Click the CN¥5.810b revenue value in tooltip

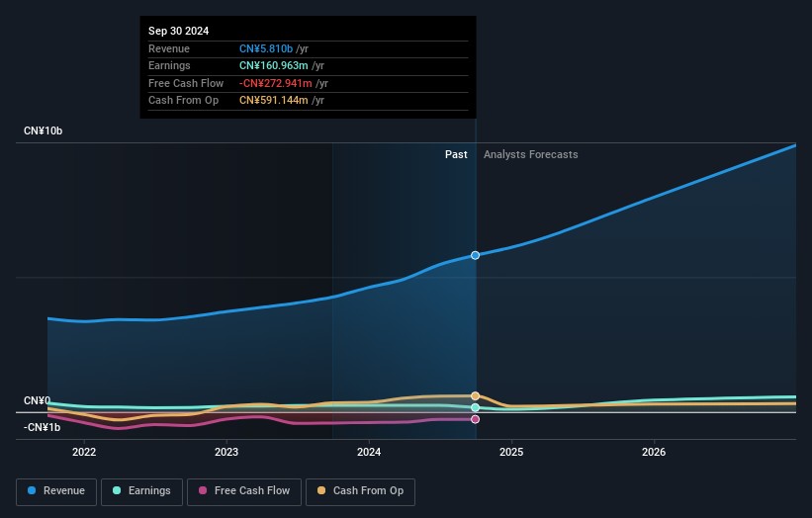[266, 48]
